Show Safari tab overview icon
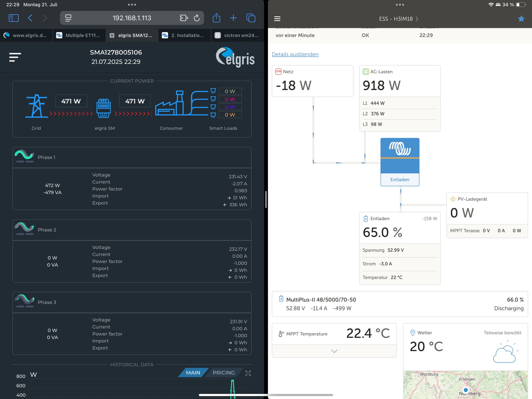Image resolution: width=532 pixels, height=399 pixels. [251, 18]
